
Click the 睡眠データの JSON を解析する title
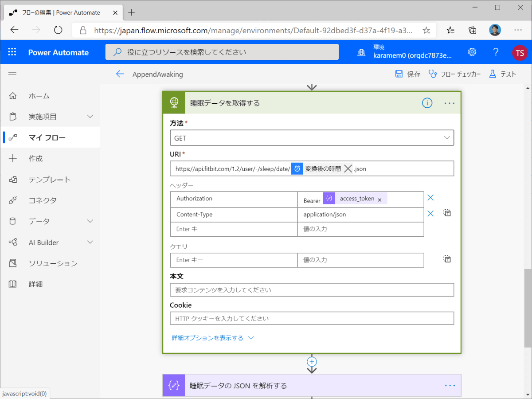tap(238, 386)
